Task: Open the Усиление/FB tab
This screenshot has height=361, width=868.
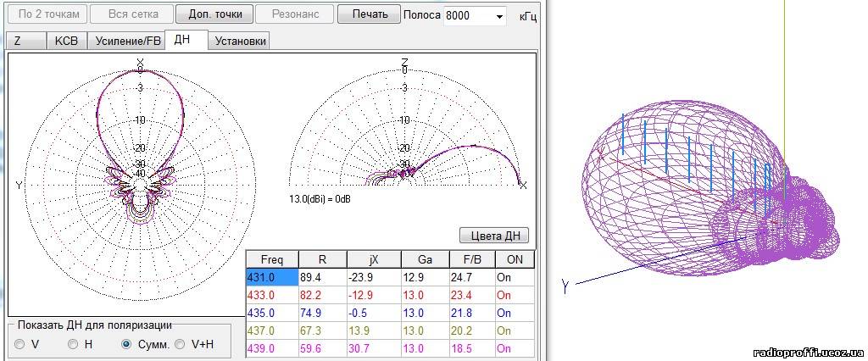Action: 127,41
